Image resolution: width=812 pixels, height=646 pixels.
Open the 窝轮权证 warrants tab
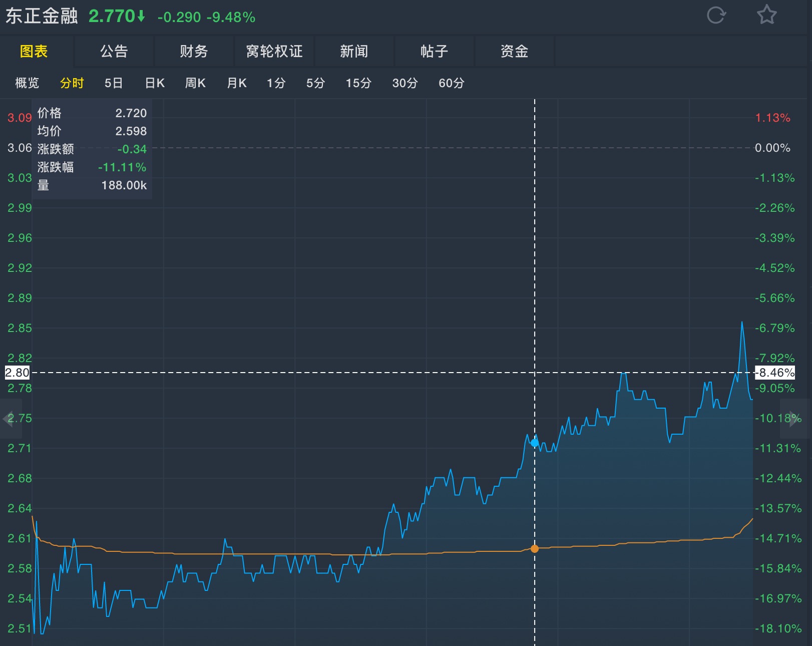tap(274, 51)
